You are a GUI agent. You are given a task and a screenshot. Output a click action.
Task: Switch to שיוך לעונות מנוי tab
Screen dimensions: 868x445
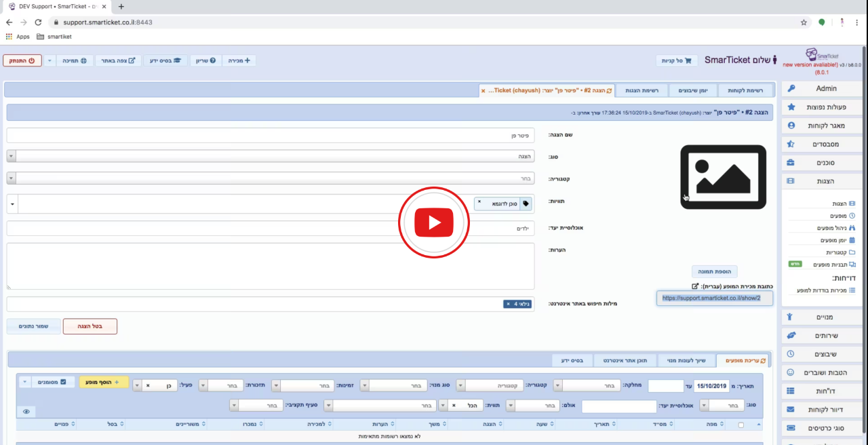[685, 360]
